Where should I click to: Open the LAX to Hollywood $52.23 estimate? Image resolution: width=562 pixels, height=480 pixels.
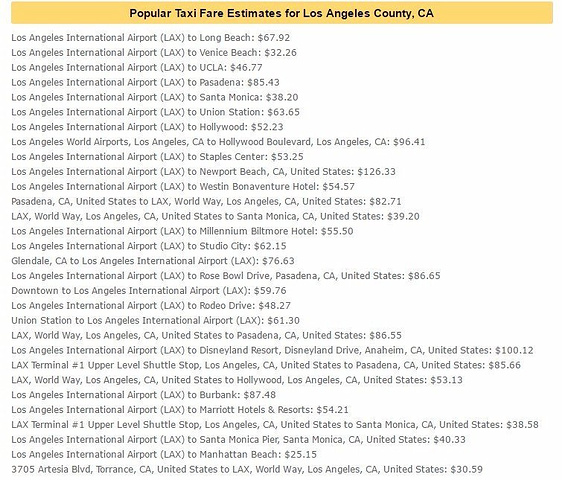147,127
